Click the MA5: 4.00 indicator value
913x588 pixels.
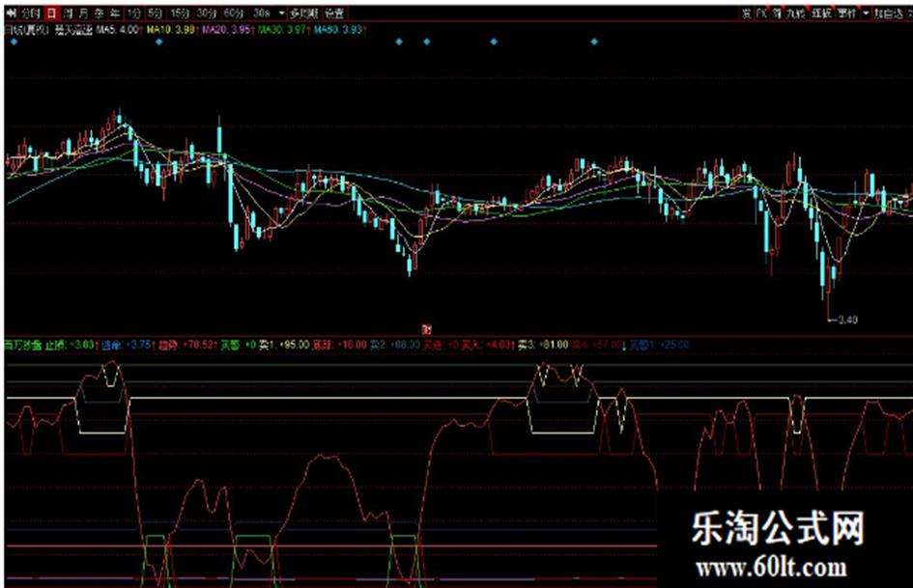click(118, 29)
